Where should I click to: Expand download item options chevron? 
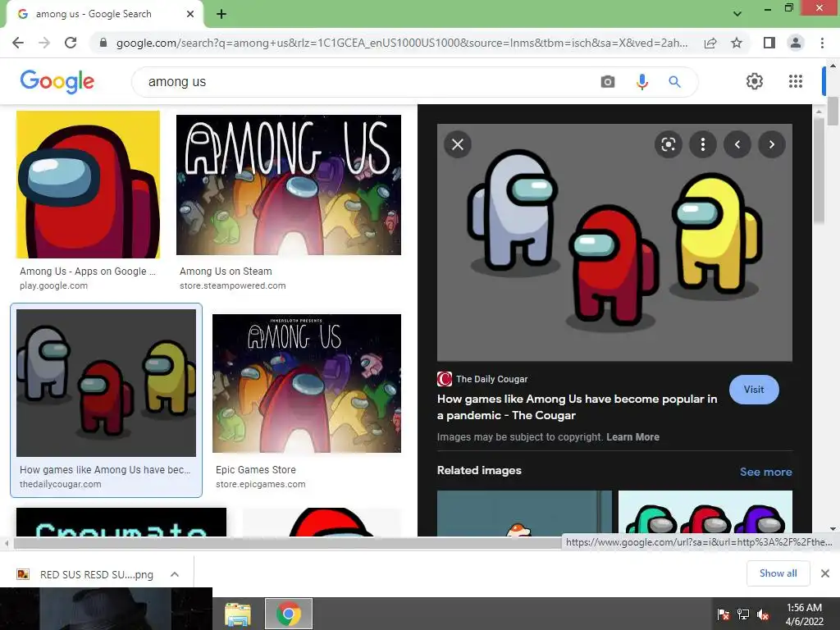(175, 574)
